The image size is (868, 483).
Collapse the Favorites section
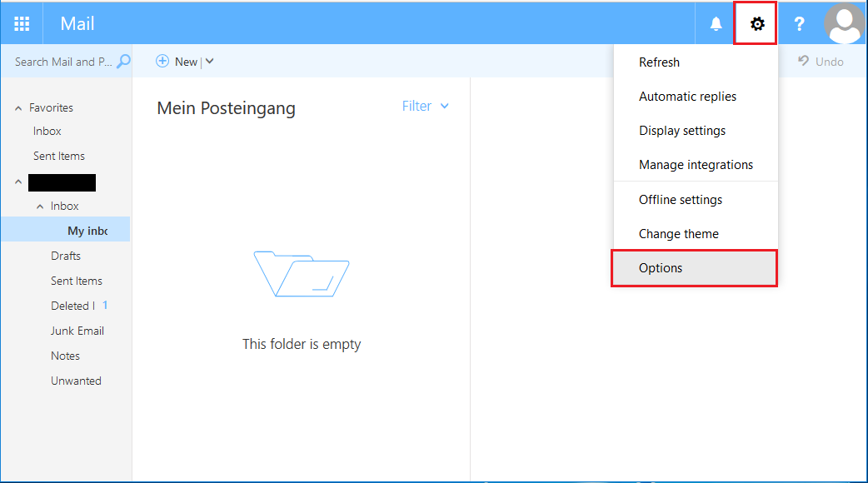point(18,107)
